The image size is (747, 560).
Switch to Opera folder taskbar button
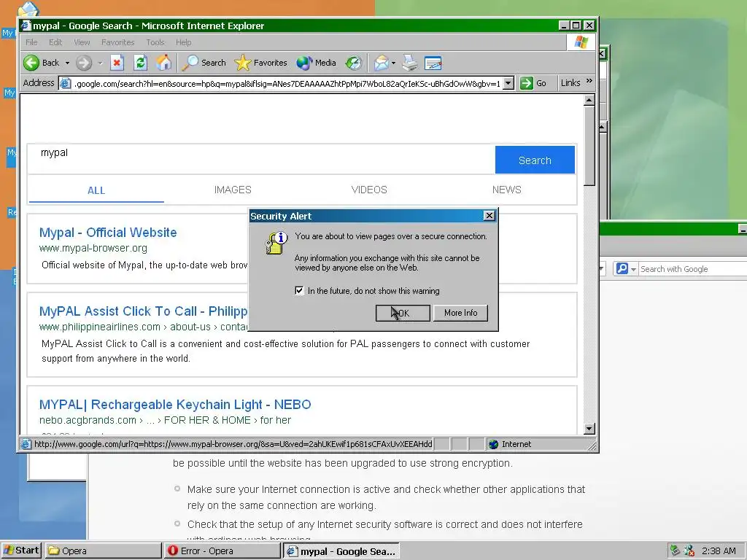[103, 551]
